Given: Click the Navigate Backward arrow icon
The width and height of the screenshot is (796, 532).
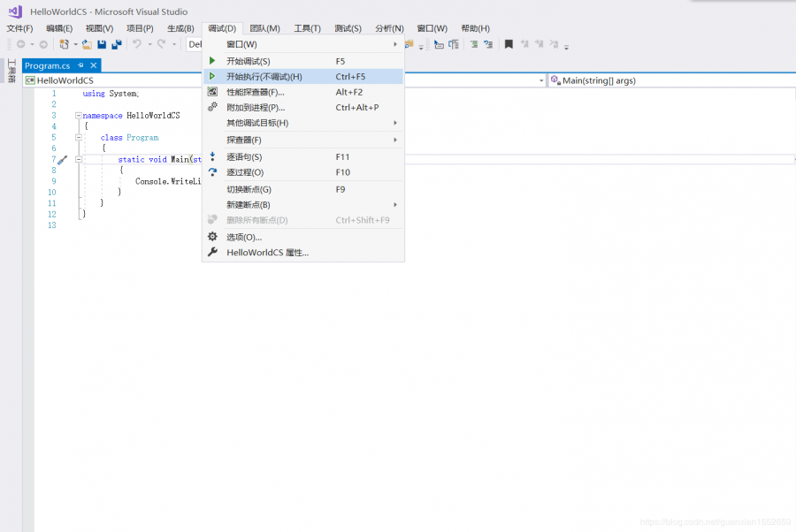Looking at the screenshot, I should pos(21,43).
